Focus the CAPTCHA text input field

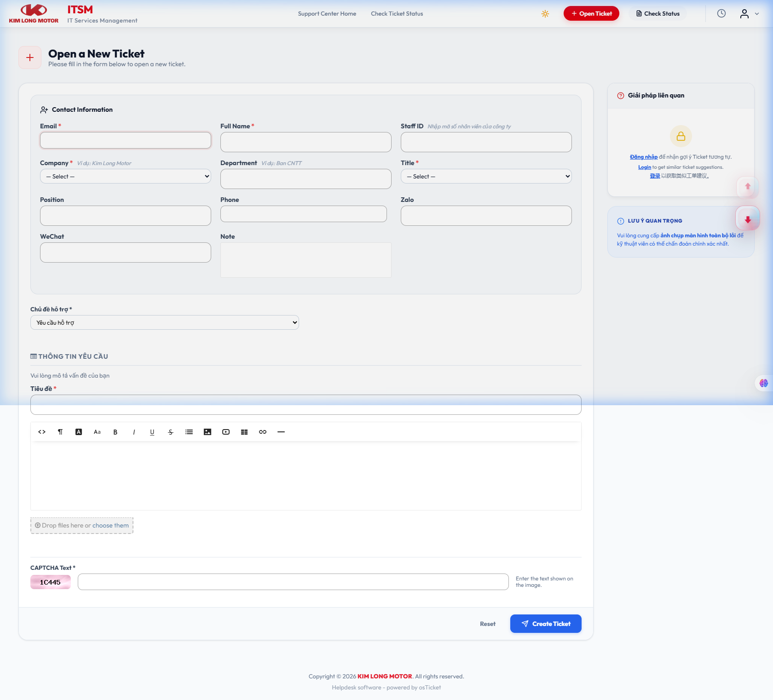coord(293,582)
